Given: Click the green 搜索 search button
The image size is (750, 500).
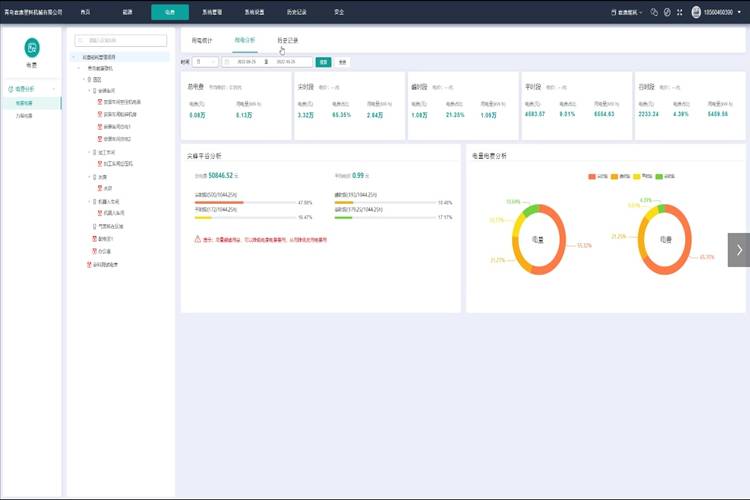Looking at the screenshot, I should [323, 62].
